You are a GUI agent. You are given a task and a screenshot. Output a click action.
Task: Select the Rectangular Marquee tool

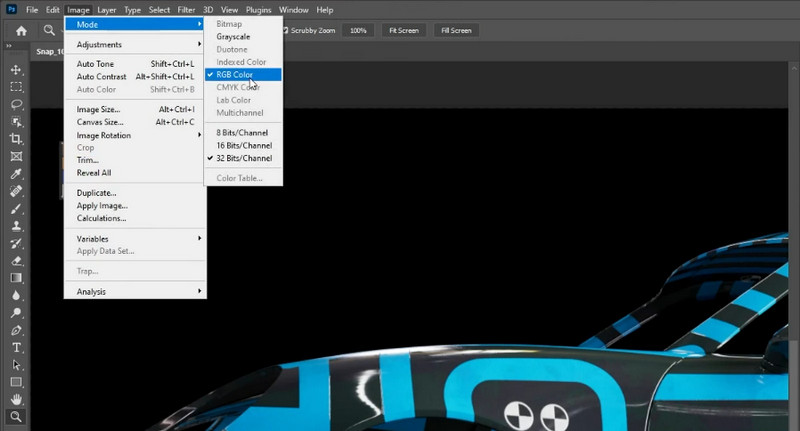[x=16, y=87]
